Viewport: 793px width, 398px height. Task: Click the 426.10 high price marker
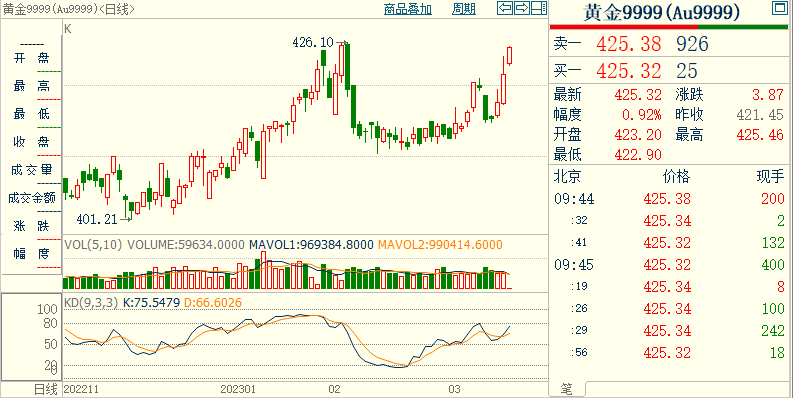(313, 42)
